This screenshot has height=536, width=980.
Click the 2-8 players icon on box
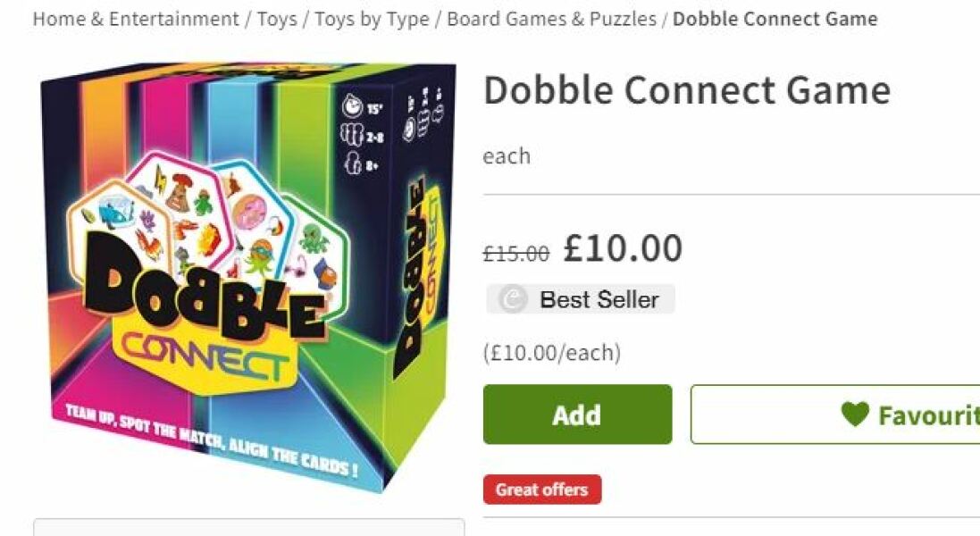click(x=362, y=135)
